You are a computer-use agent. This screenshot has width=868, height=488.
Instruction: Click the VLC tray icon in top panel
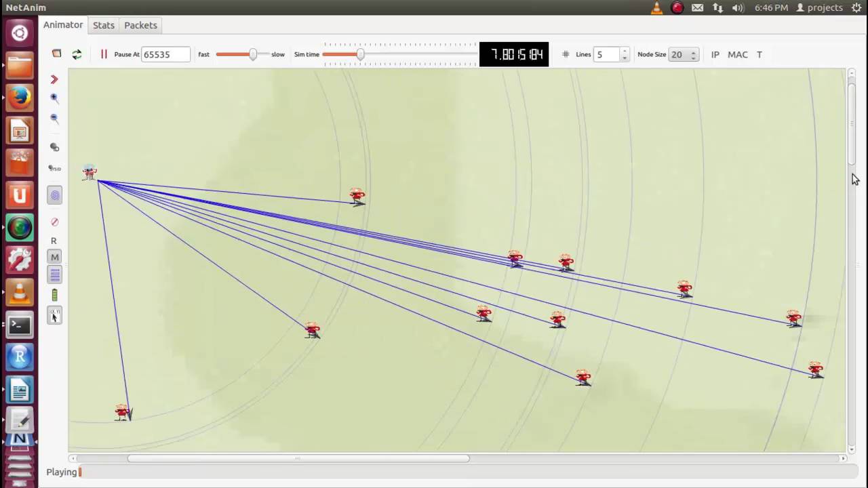[656, 8]
